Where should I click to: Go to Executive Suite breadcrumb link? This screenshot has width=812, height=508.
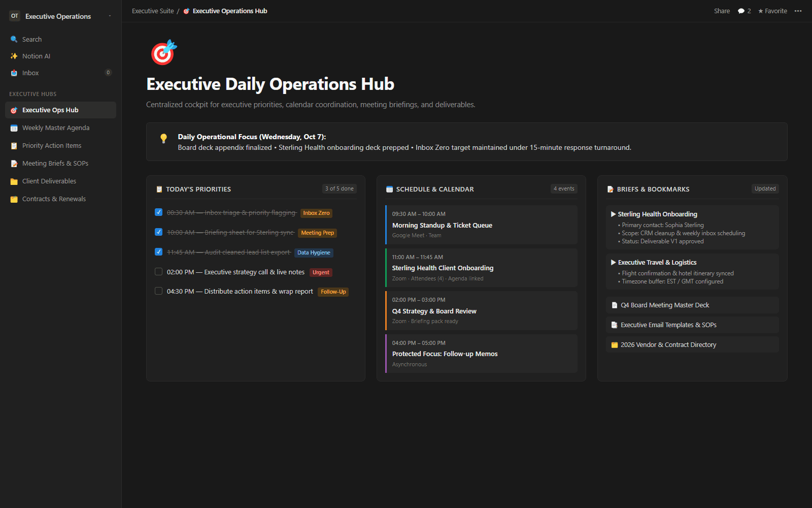click(x=153, y=11)
